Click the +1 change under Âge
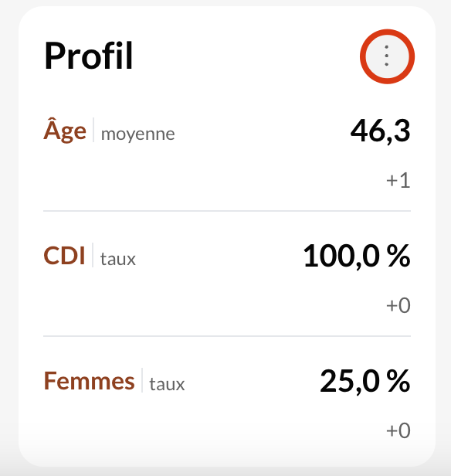Image resolution: width=451 pixels, height=476 pixels. [x=398, y=180]
